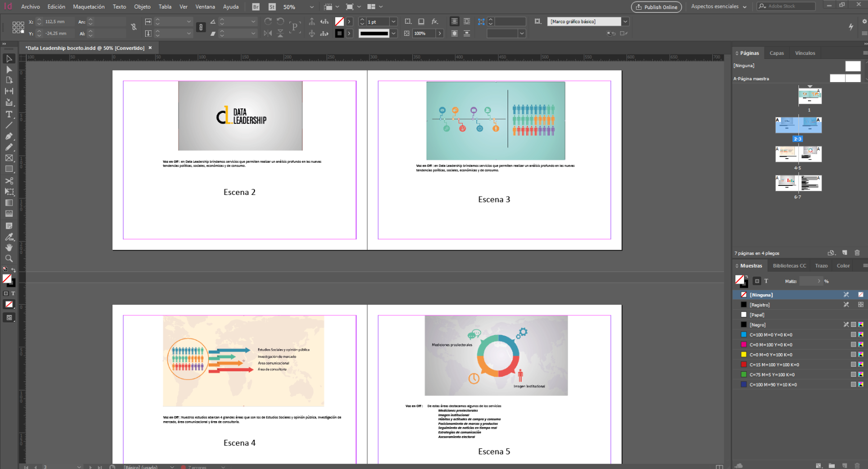Select the Hand tool
Viewport: 868px width, 469px height.
pos(9,247)
